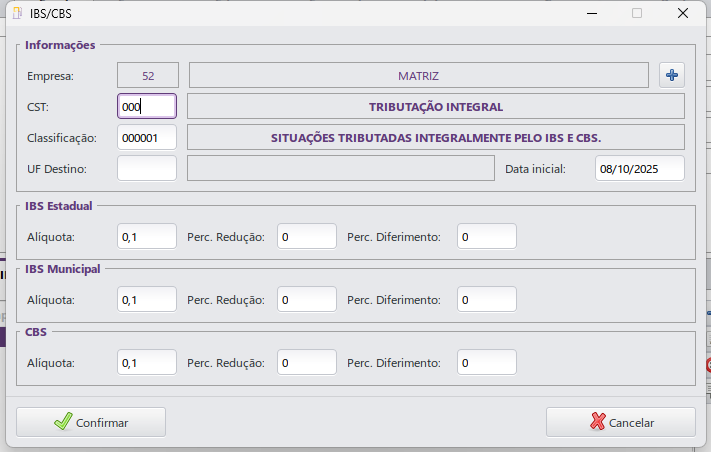Focus the CBS Perc. Diferimento field
711x452 pixels.
coord(487,363)
